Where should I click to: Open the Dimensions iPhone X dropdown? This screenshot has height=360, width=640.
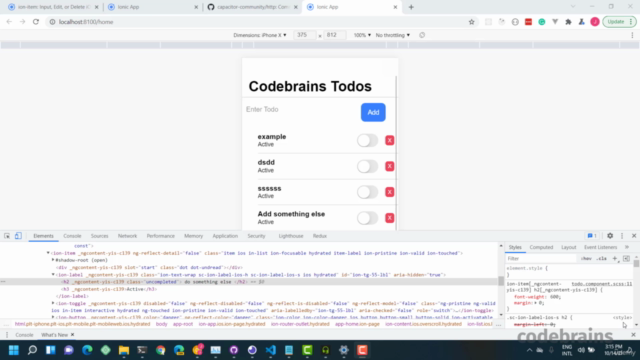point(260,35)
